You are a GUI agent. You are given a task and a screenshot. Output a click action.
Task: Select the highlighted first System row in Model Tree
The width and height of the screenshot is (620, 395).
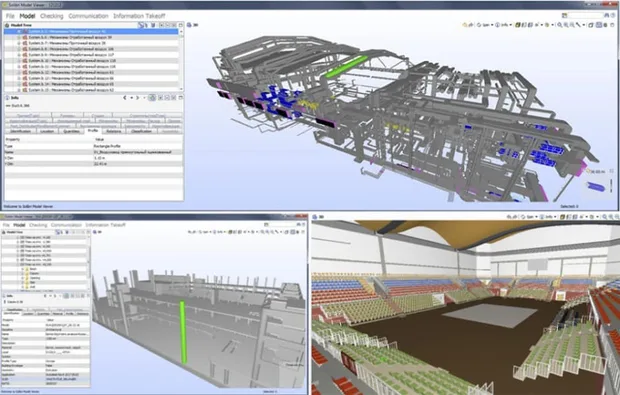91,31
